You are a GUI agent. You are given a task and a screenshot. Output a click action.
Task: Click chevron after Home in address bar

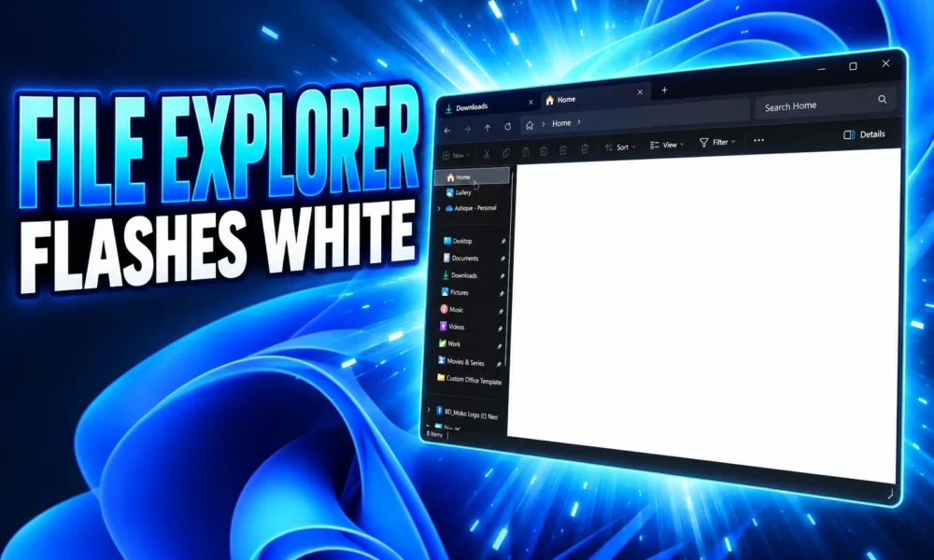point(579,122)
